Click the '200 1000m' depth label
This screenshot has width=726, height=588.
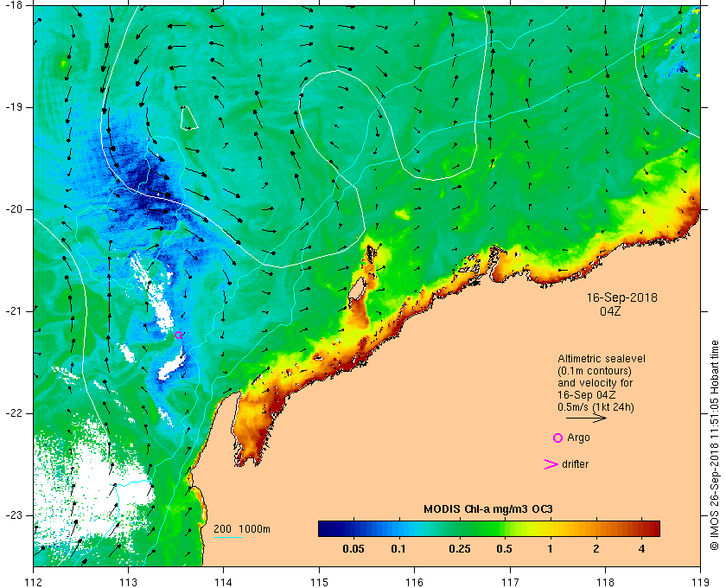tap(242, 529)
